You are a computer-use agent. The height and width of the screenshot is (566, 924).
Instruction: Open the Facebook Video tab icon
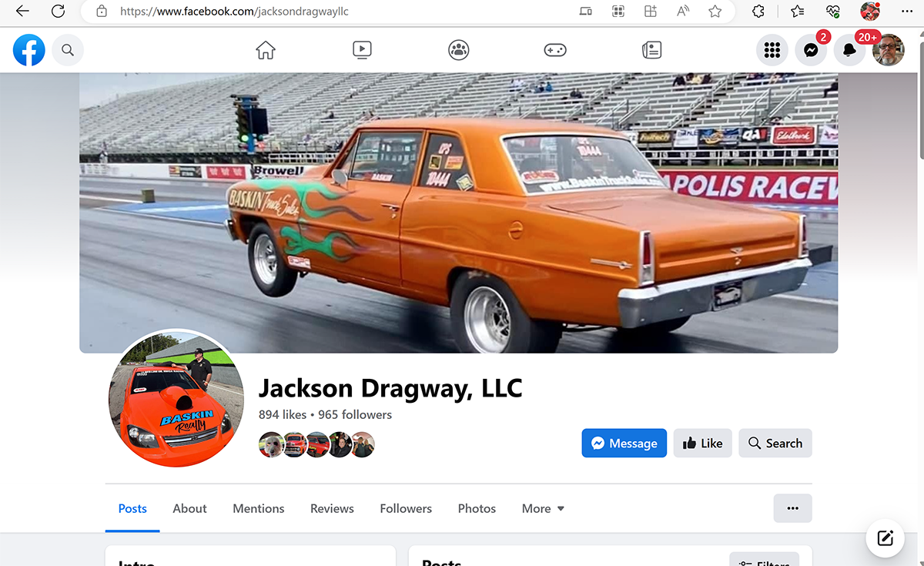click(362, 50)
